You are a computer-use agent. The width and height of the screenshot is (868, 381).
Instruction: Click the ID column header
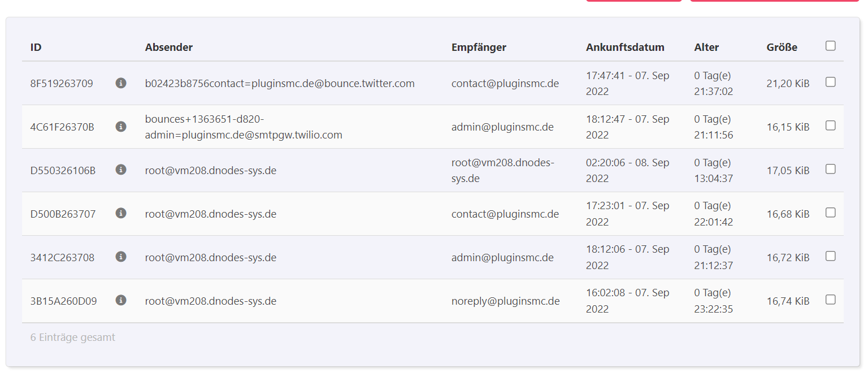pyautogui.click(x=36, y=47)
